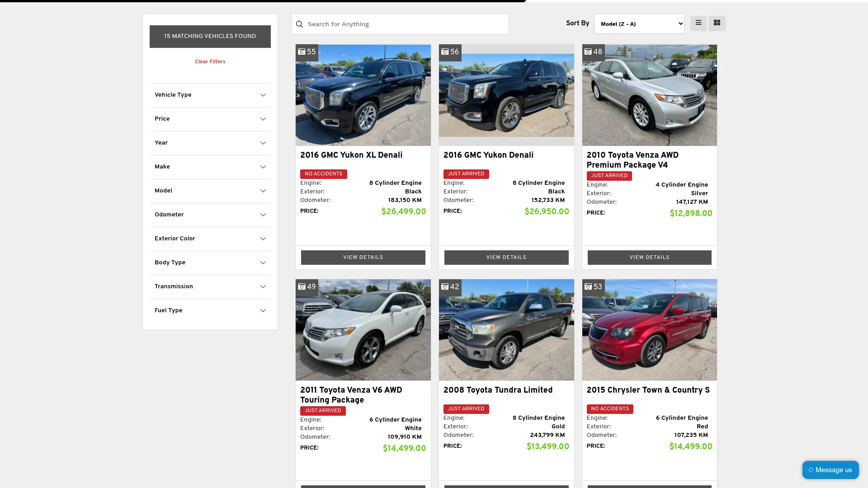This screenshot has width=868, height=488.
Task: Click JUST ARRIVED badge on Tundra Limited
Action: coord(466,409)
